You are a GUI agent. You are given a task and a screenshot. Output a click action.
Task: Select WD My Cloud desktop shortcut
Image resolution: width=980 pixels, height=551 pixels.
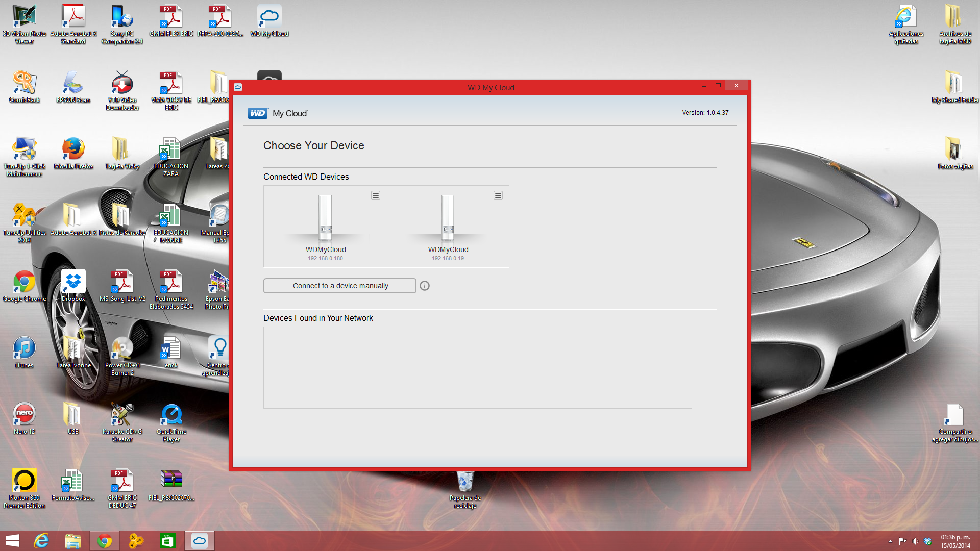point(269,20)
